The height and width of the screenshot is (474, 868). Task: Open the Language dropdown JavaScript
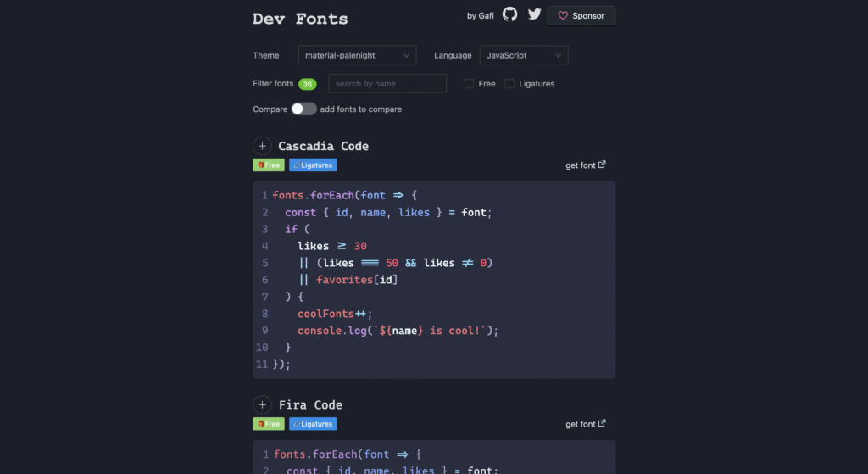click(x=524, y=55)
